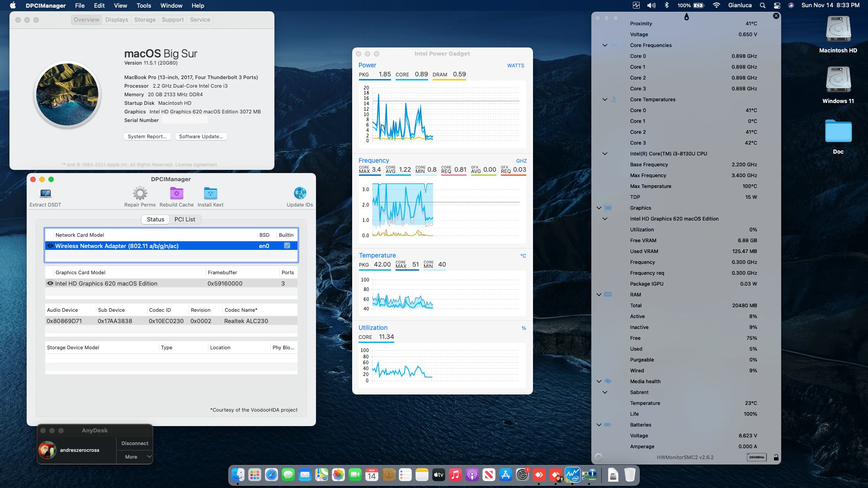The width and height of the screenshot is (868, 488).
Task: Switch to PCI List segment in DPCIManager
Action: (184, 219)
